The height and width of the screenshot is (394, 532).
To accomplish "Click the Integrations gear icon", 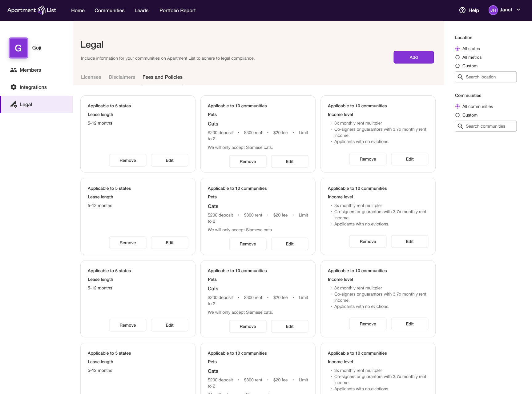I will pyautogui.click(x=14, y=87).
